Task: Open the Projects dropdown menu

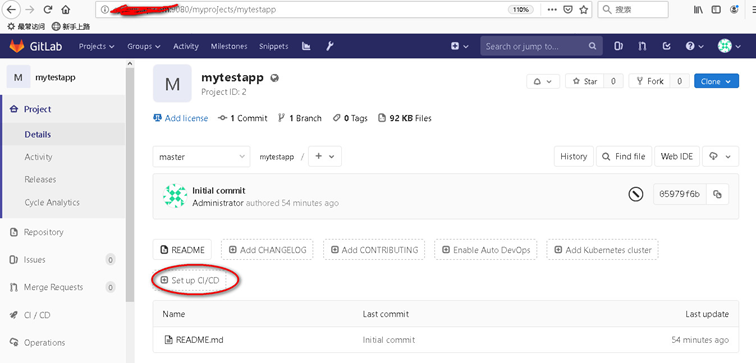Action: 96,46
